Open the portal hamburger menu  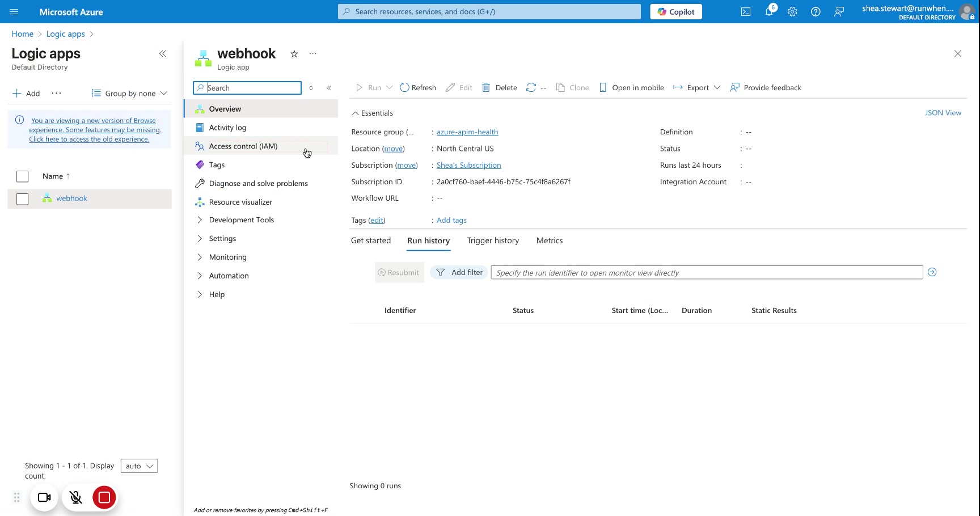[14, 12]
